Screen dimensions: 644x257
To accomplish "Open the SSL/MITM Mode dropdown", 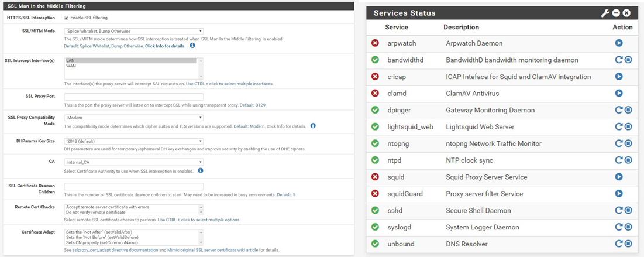I will coord(133,31).
